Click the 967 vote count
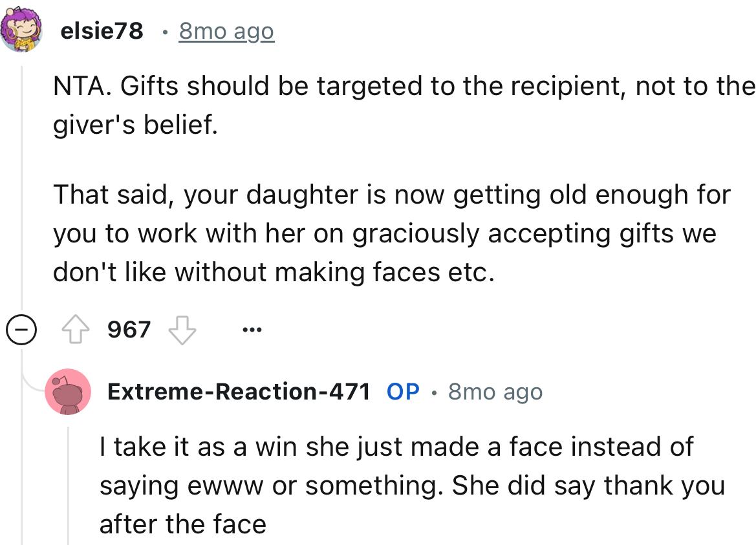This screenshot has height=545, width=756. tap(129, 330)
